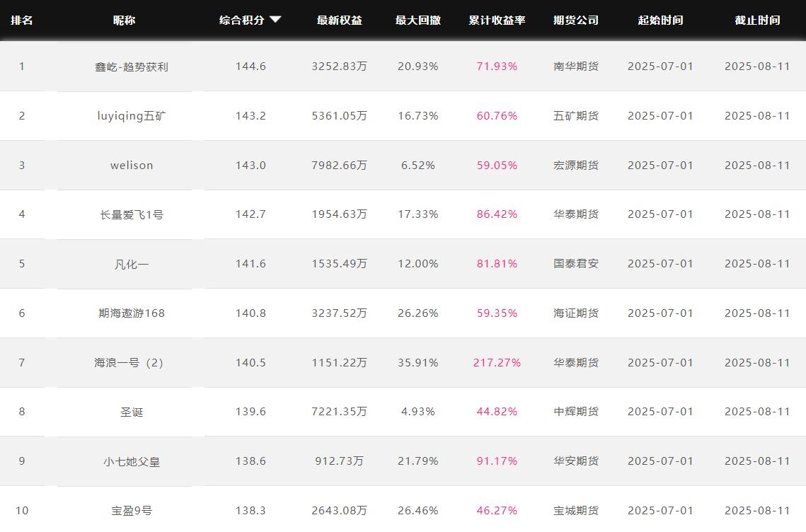
Task: Open trader 小七她父皇
Action: tap(132, 461)
